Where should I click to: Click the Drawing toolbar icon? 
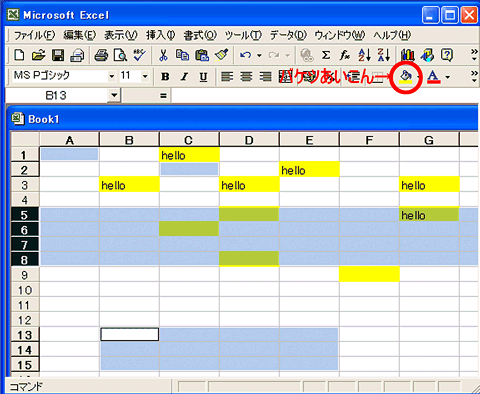tap(427, 55)
